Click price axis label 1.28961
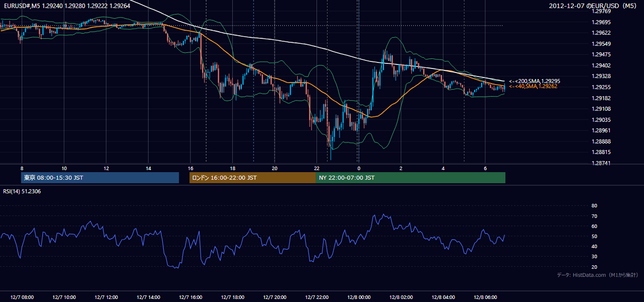Viewport: 644px width, 302px height. click(x=601, y=130)
